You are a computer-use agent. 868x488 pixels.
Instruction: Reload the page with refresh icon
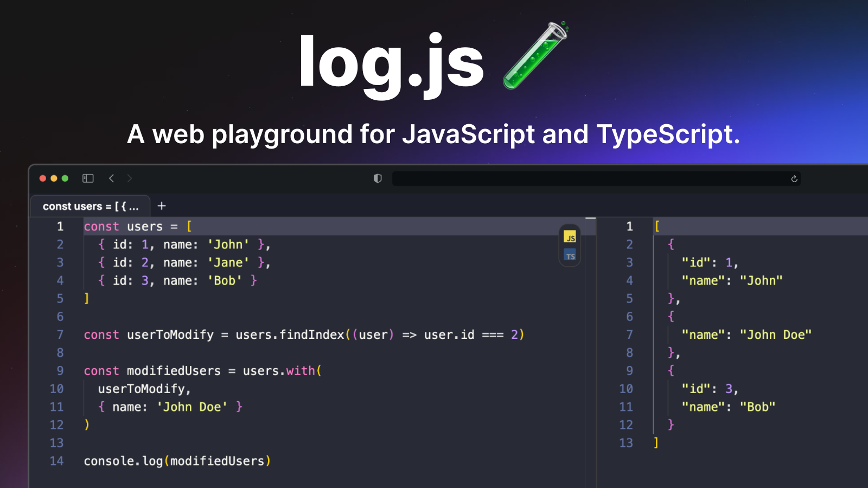click(794, 179)
